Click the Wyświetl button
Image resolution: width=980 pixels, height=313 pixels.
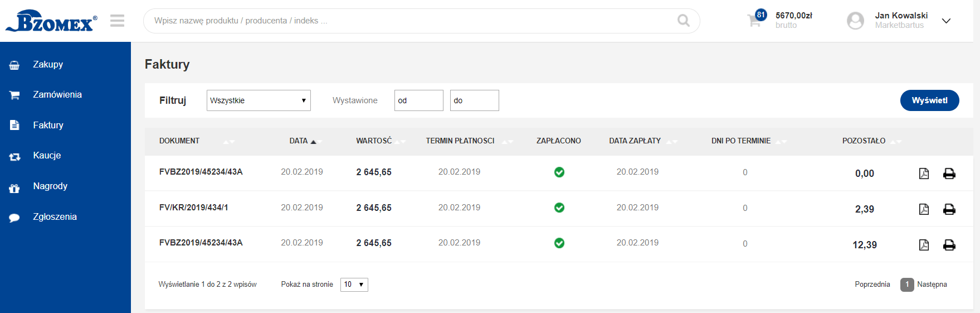(x=929, y=100)
